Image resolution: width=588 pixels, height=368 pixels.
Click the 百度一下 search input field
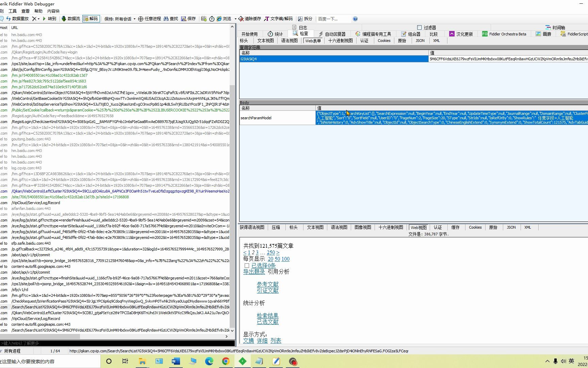[x=333, y=19]
